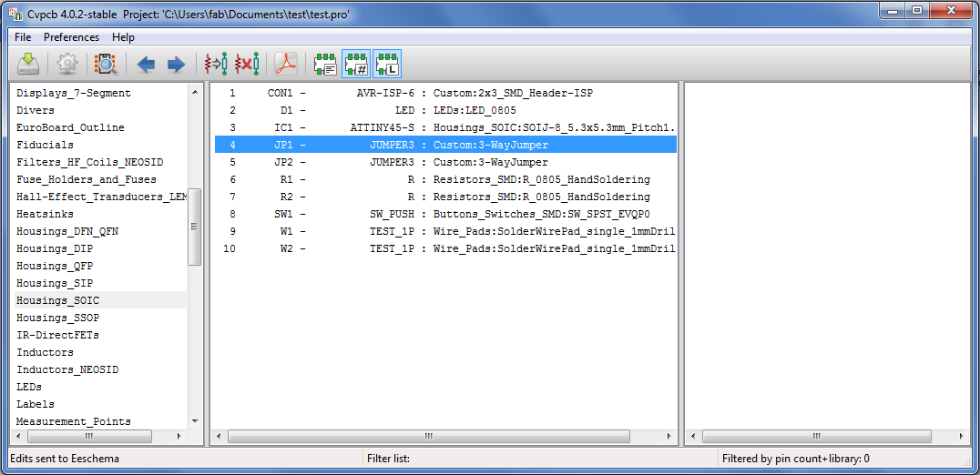
Task: Click the Filter list status field
Action: click(x=539, y=459)
